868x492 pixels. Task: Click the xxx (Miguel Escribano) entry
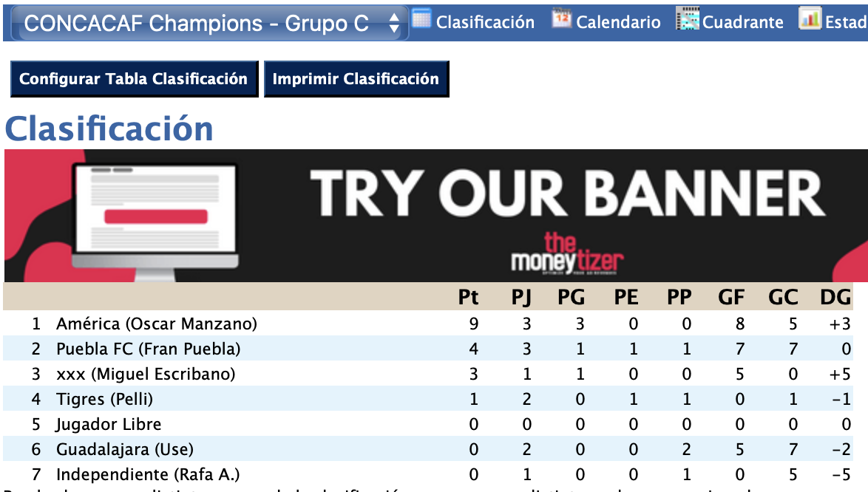(146, 374)
